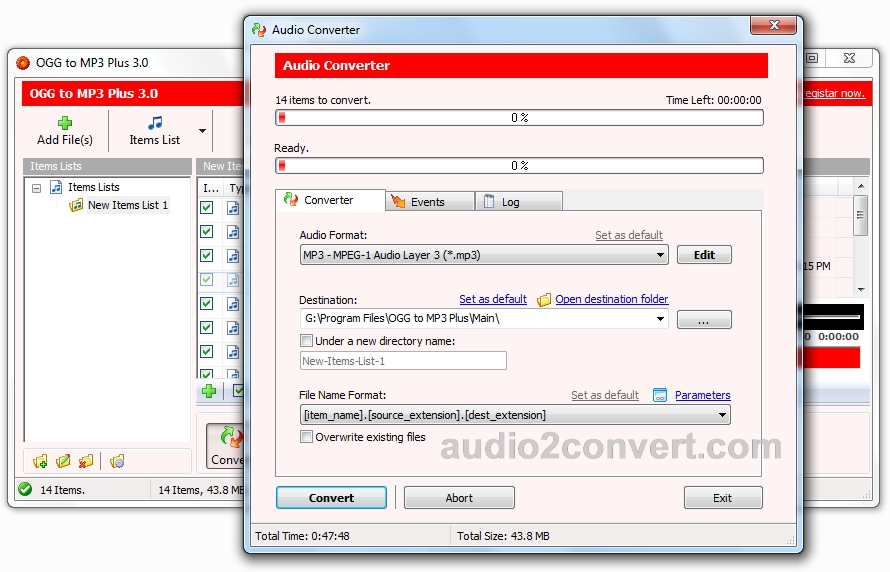The width and height of the screenshot is (890, 572).
Task: Switch to the Log tab
Action: coord(519,201)
